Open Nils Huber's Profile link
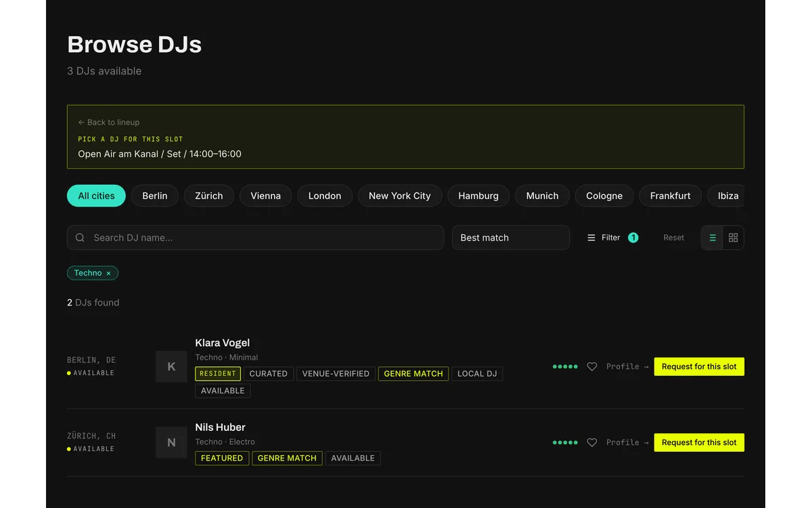 627,442
